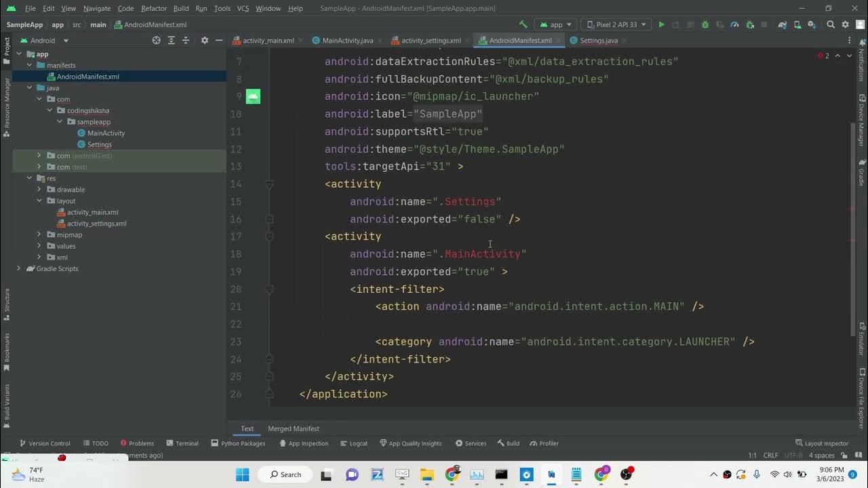Viewport: 868px width, 488px height.
Task: Toggle the Logcat tool window
Action: pyautogui.click(x=353, y=443)
